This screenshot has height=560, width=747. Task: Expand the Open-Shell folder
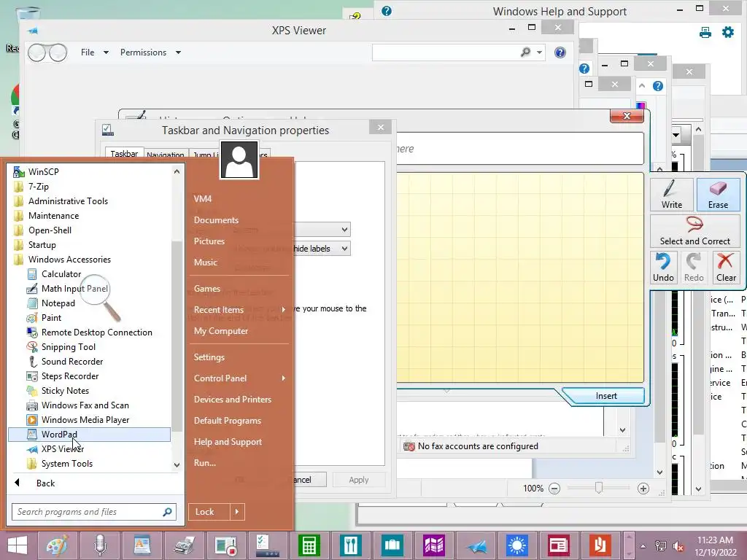pyautogui.click(x=50, y=230)
